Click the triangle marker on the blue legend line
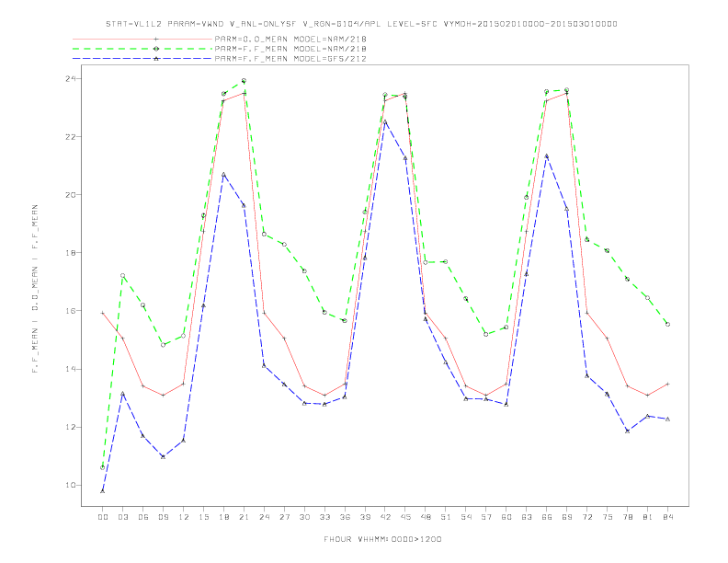Image resolution: width=728 pixels, height=563 pixels. [x=156, y=59]
